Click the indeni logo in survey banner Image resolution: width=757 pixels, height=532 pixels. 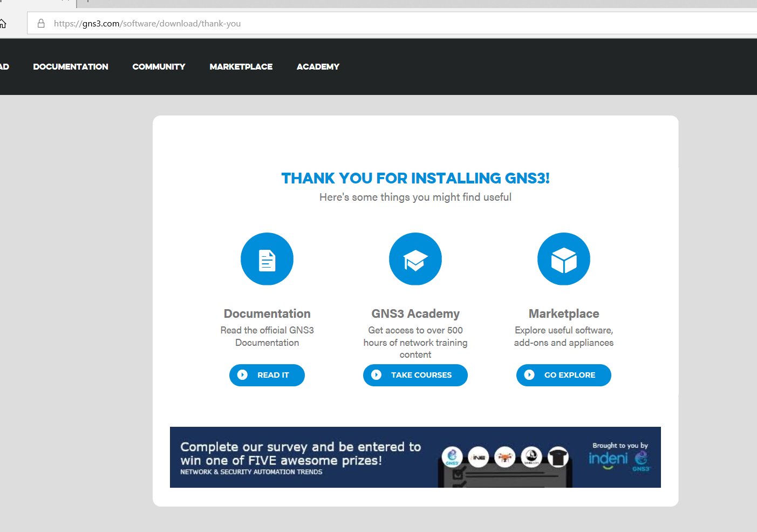pyautogui.click(x=608, y=459)
